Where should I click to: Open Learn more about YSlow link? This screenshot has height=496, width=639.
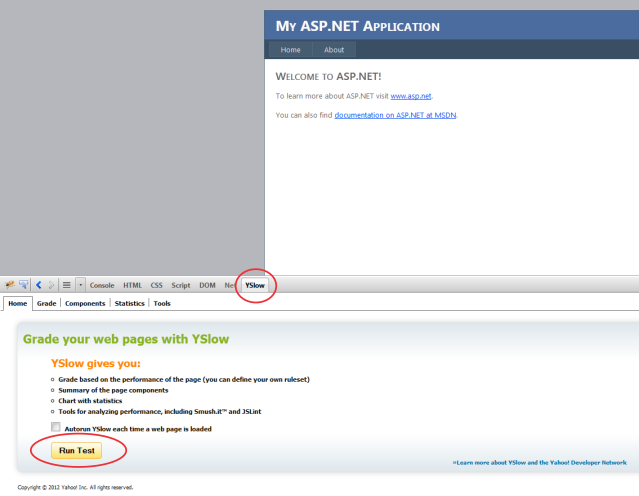pos(540,463)
